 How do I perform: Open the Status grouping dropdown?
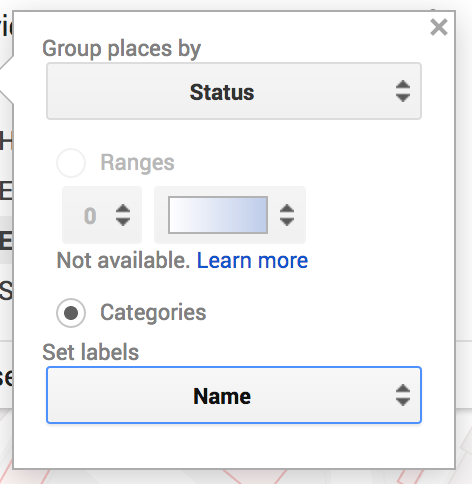pos(234,91)
